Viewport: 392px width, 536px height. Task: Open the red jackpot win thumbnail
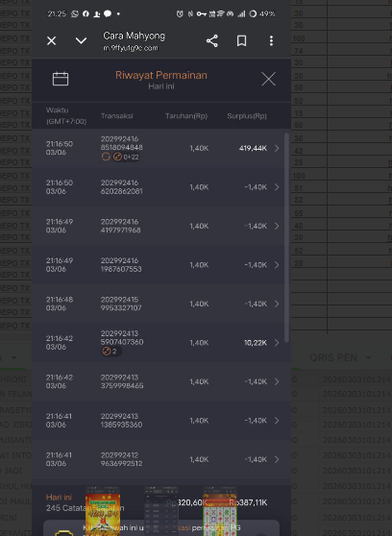(x=103, y=511)
